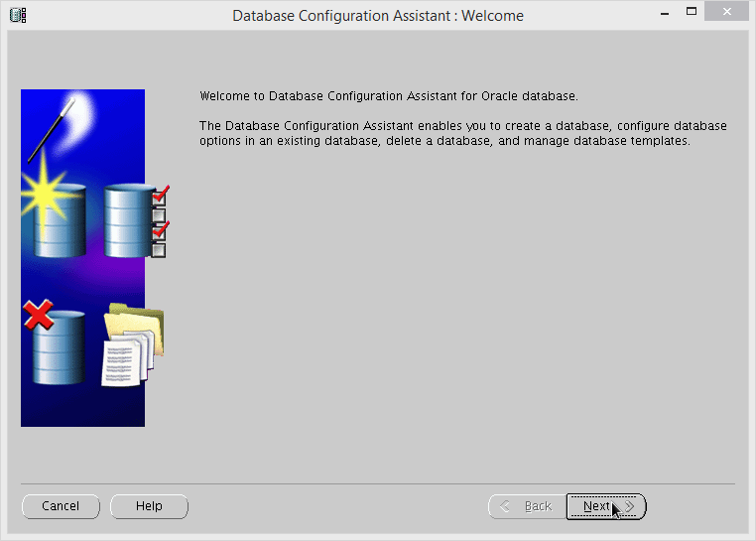Check the bottom empty checkbox in graphic
The height and width of the screenshot is (541, 756).
[x=159, y=250]
